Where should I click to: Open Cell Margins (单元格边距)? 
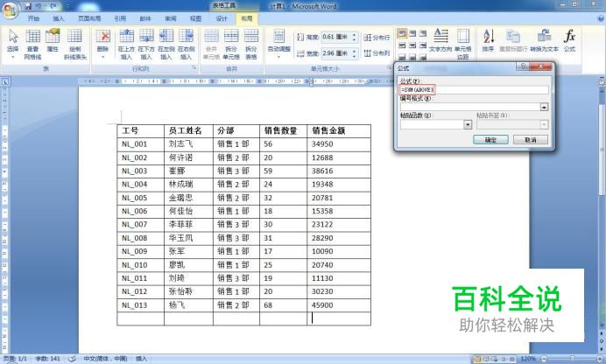(x=462, y=43)
